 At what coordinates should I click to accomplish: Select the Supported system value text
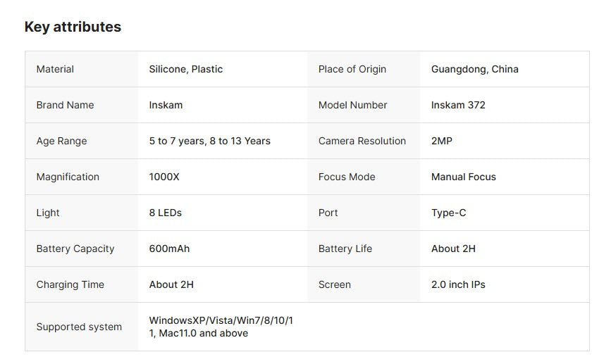coord(221,327)
